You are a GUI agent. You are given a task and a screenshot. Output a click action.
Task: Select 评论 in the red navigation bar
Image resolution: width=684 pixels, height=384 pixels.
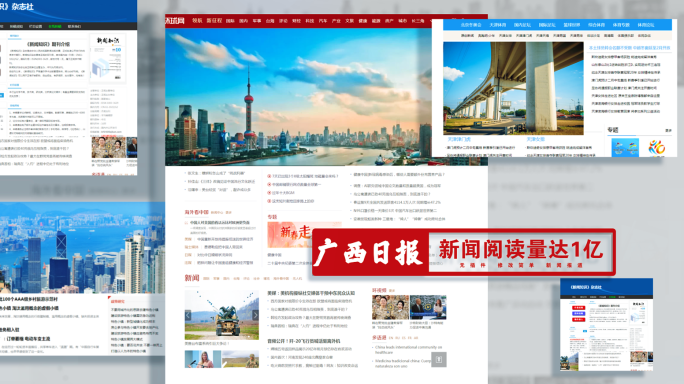pyautogui.click(x=283, y=21)
